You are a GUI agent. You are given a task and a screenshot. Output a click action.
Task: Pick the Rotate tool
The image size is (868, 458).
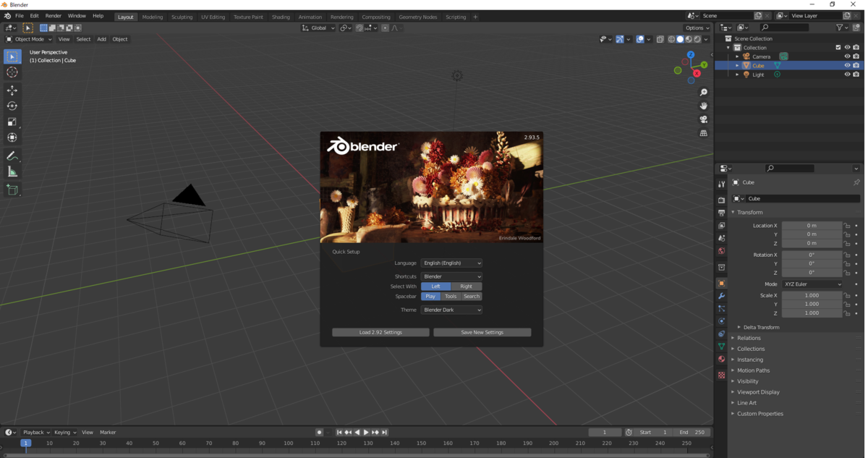(x=12, y=106)
